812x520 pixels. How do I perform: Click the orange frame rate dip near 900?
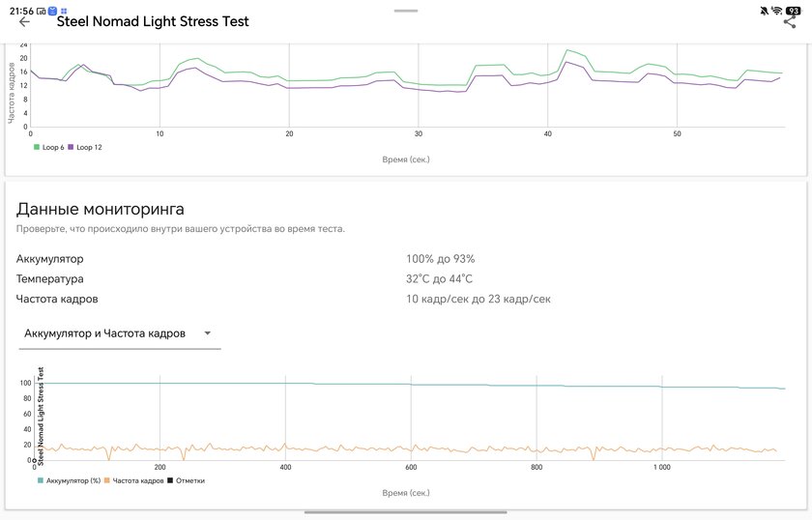(594, 457)
